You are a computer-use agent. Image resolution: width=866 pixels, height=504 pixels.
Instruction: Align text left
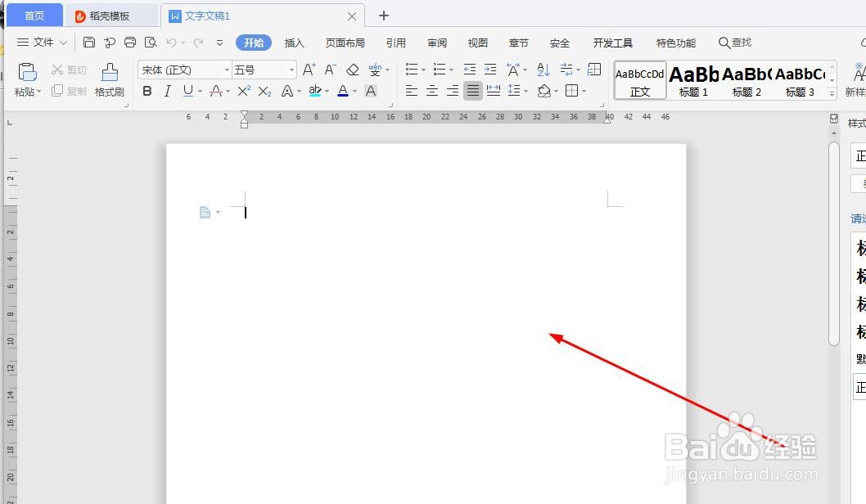[x=412, y=91]
